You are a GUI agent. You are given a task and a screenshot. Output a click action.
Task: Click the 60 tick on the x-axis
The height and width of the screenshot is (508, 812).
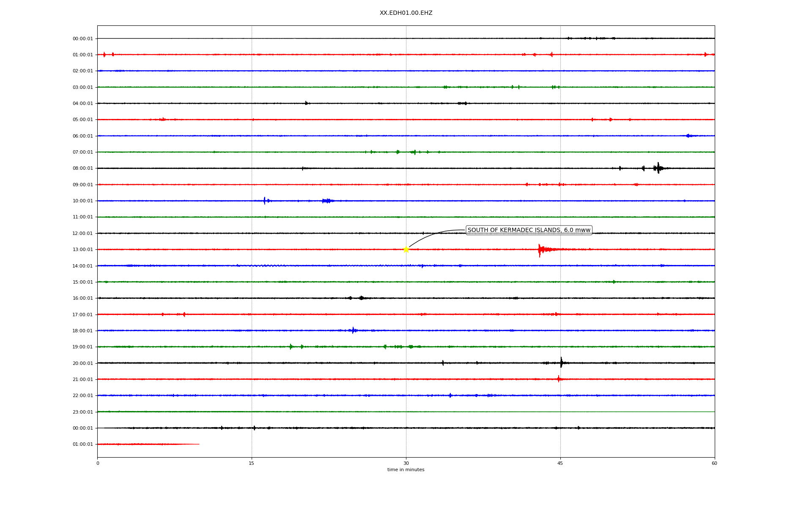click(x=714, y=463)
